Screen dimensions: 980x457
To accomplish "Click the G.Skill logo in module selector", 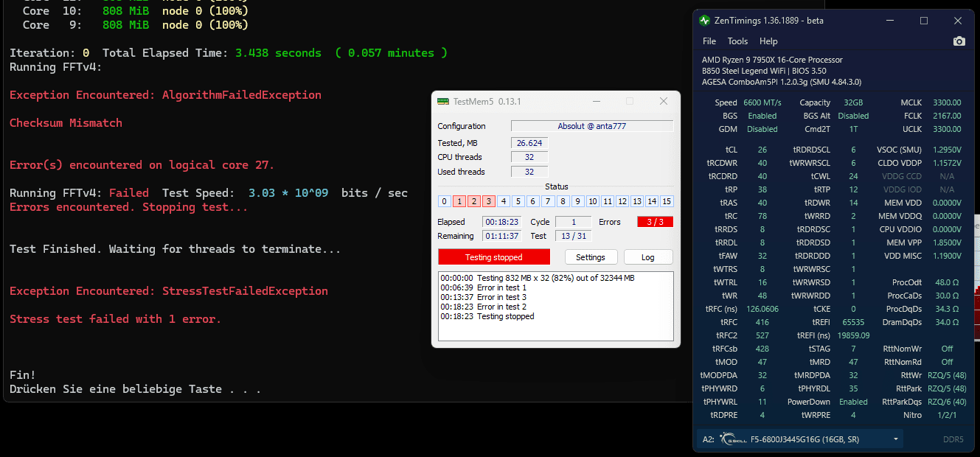I will [x=733, y=439].
